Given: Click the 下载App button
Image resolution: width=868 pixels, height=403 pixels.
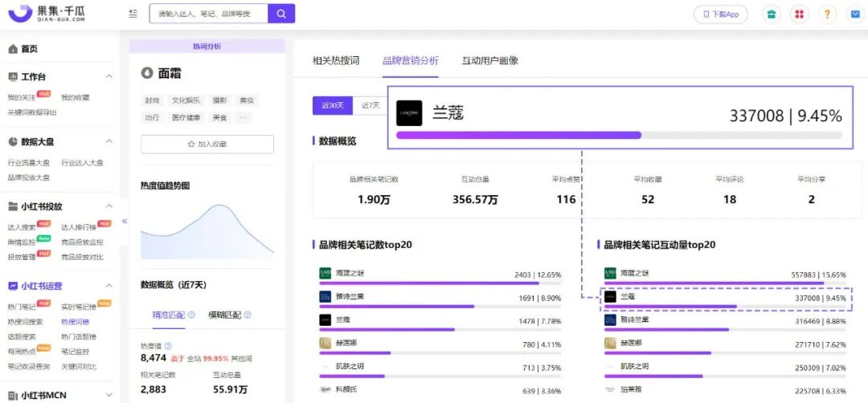Looking at the screenshot, I should [x=721, y=14].
